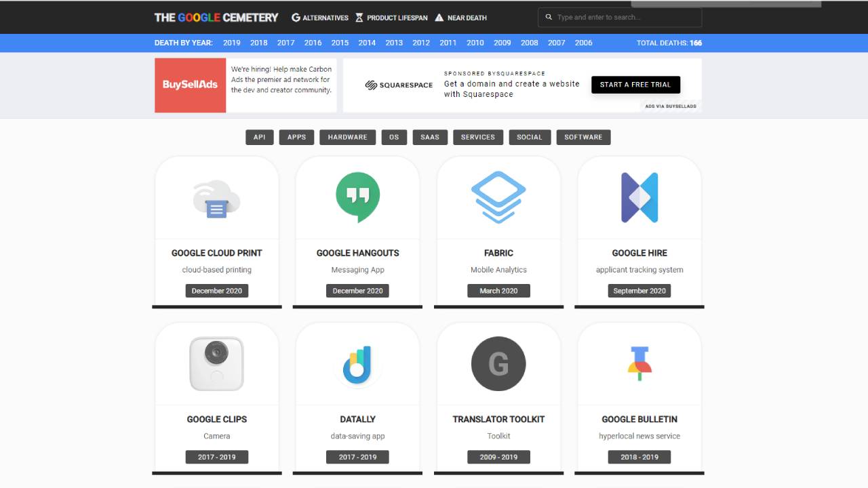The image size is (868, 488).
Task: Click the applicant tracking system description
Action: (639, 270)
